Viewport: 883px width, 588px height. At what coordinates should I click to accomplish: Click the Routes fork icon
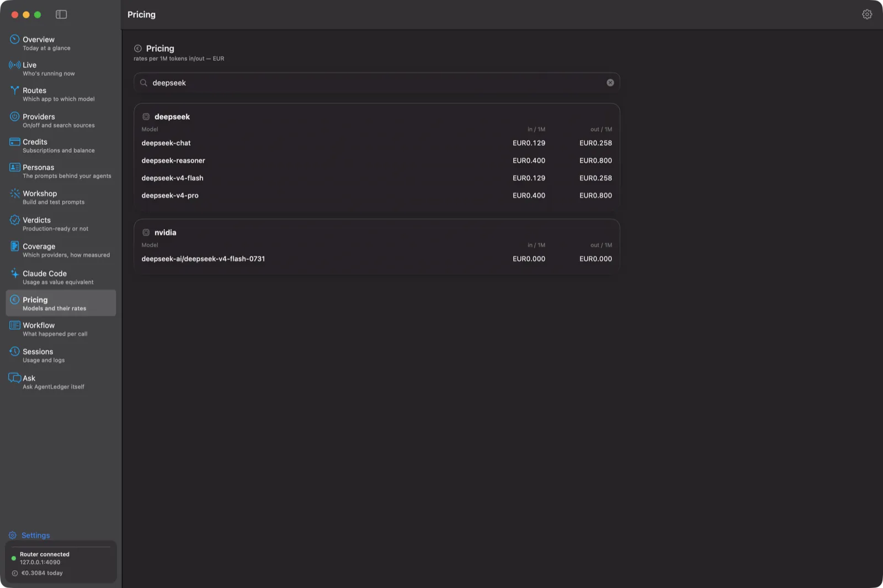[x=14, y=90]
